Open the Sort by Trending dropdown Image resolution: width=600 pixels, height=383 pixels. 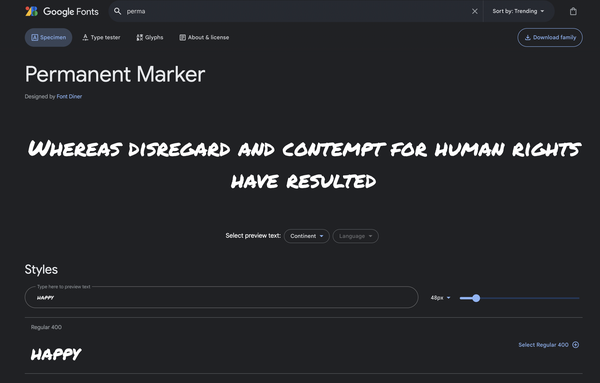click(518, 11)
